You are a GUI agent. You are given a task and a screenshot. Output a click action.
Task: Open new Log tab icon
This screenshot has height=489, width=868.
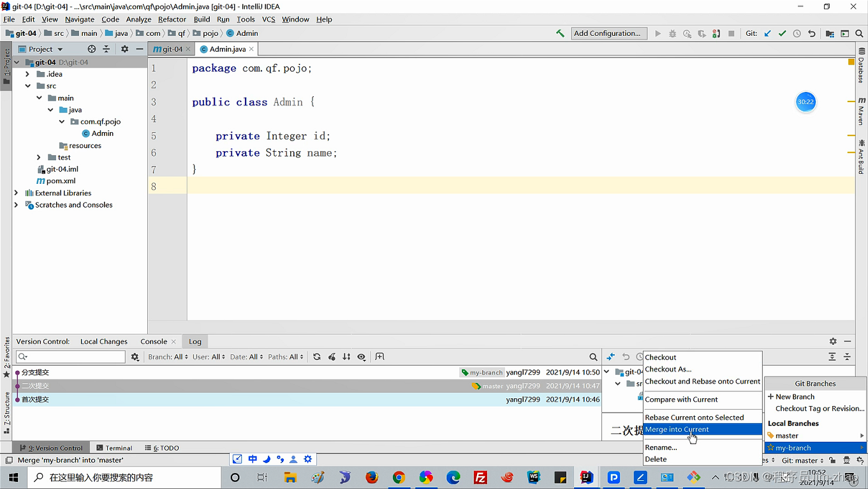[x=379, y=357]
